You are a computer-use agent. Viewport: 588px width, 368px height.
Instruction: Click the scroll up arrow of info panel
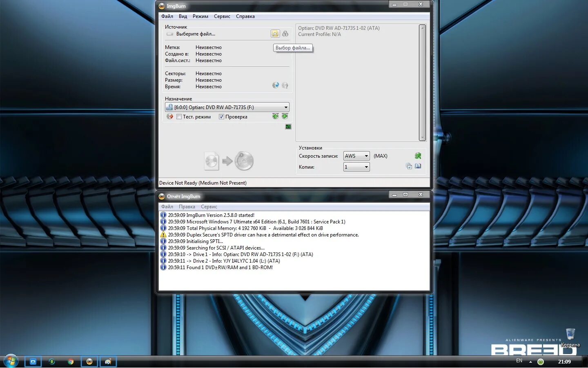coord(422,27)
